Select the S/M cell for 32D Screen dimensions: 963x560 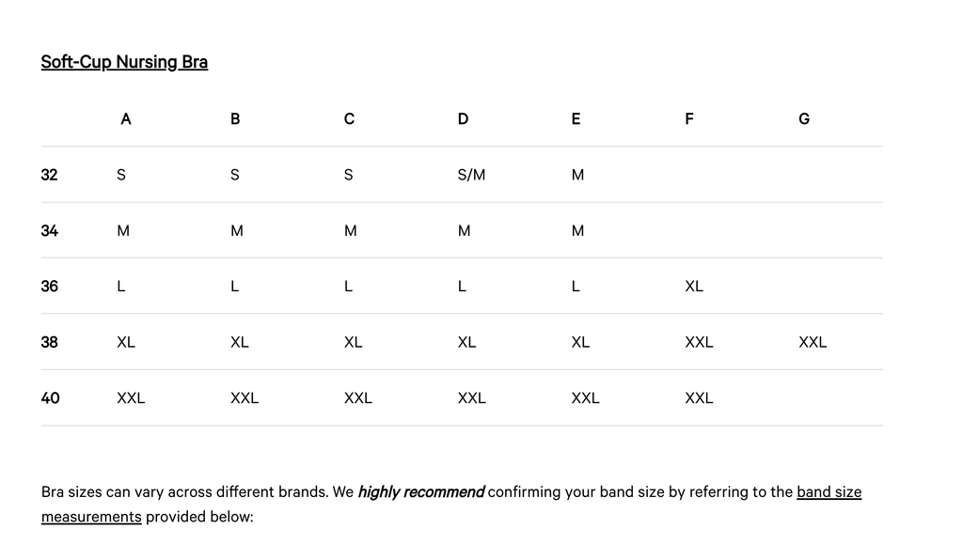coord(471,175)
